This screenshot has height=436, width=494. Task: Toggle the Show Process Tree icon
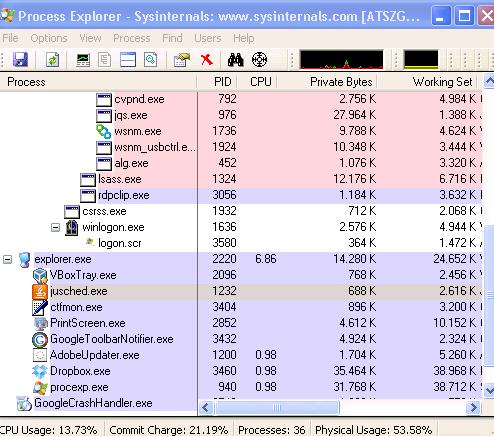pos(105,60)
